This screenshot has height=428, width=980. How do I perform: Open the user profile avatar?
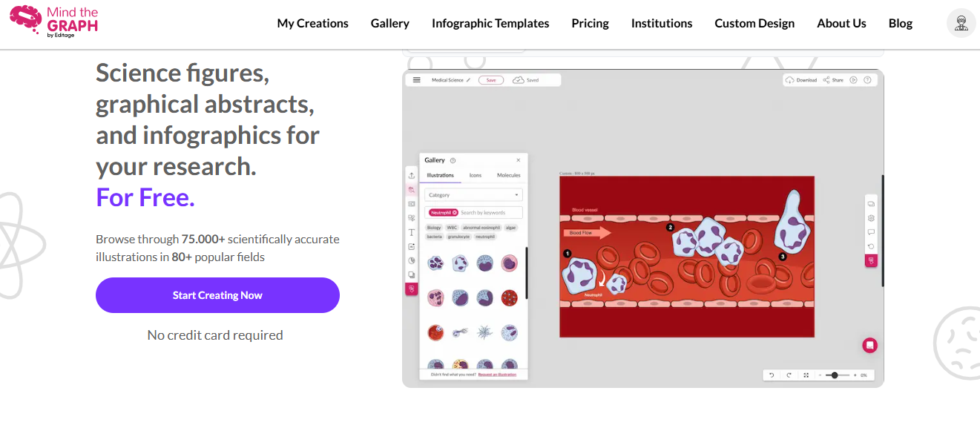[x=961, y=23]
